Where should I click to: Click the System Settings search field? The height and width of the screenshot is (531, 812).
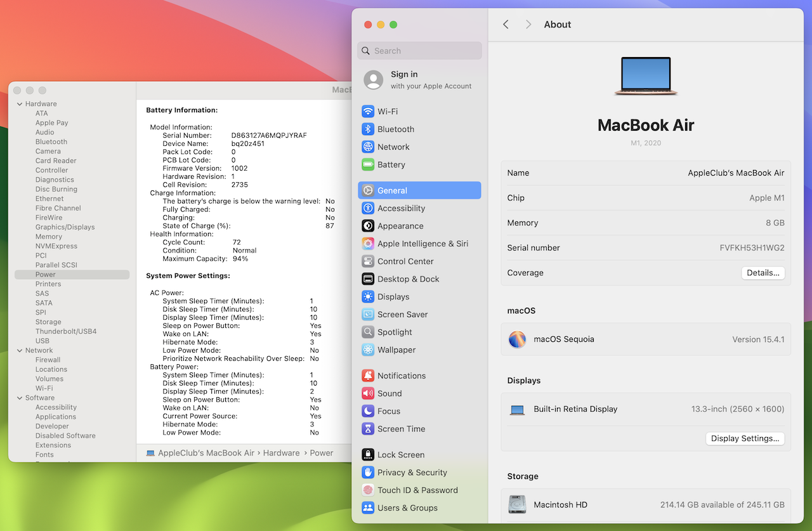tap(419, 51)
